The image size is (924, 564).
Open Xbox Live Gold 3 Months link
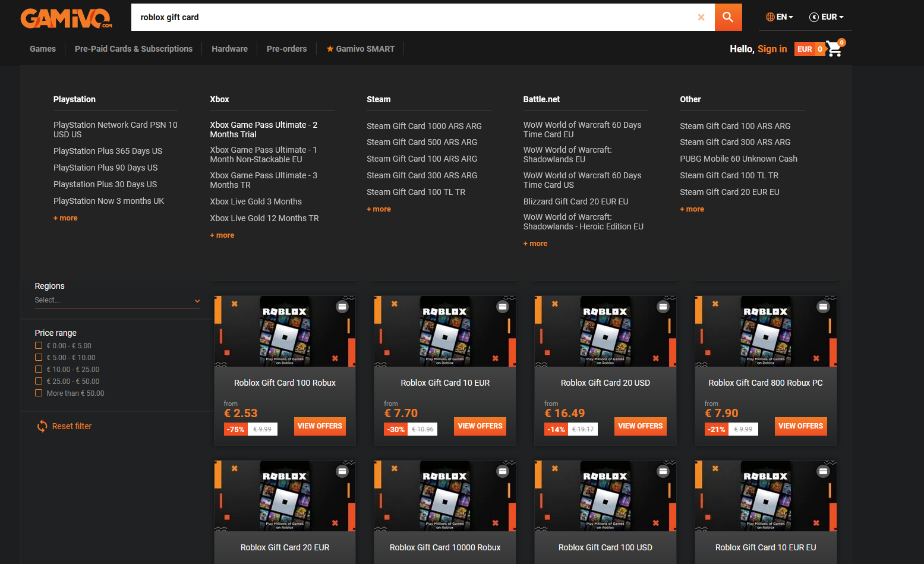click(256, 201)
